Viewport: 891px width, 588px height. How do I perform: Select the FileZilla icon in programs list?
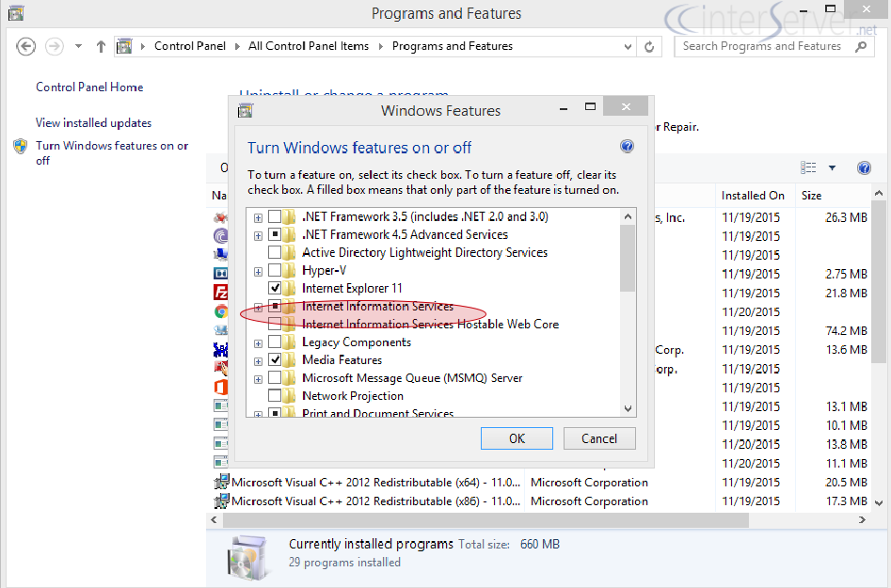tap(220, 293)
